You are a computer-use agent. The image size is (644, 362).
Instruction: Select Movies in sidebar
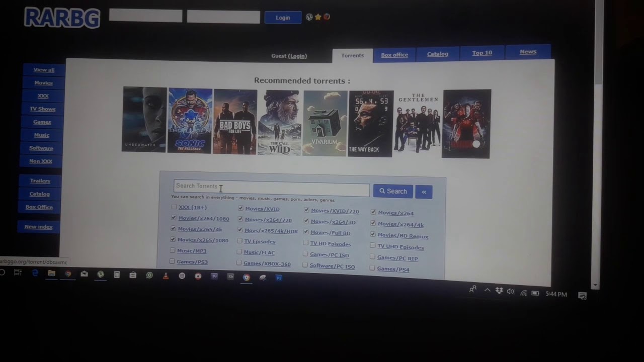(x=43, y=83)
